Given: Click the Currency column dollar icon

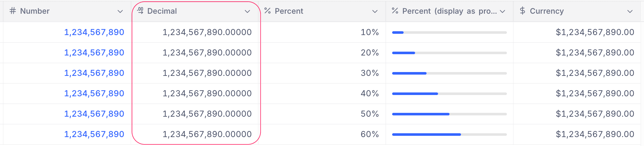Looking at the screenshot, I should (523, 11).
